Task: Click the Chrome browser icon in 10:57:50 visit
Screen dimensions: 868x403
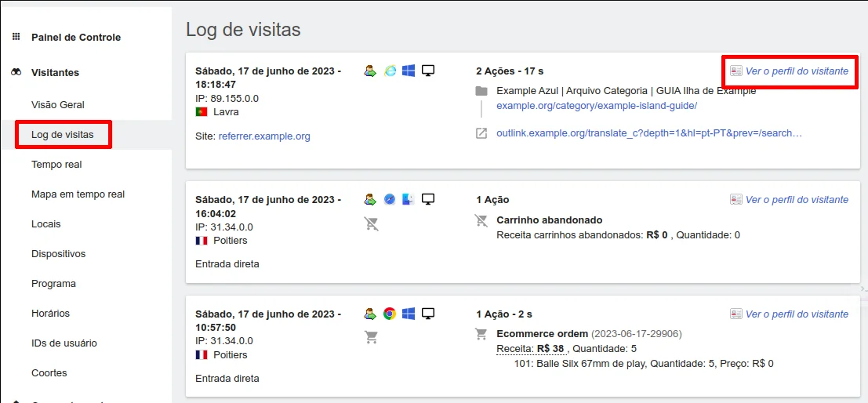Action: coord(390,314)
